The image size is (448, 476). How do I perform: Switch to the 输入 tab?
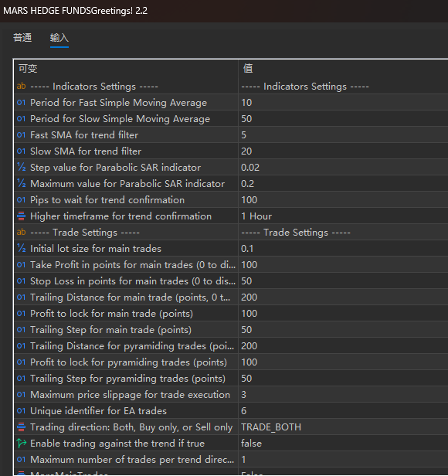point(59,38)
